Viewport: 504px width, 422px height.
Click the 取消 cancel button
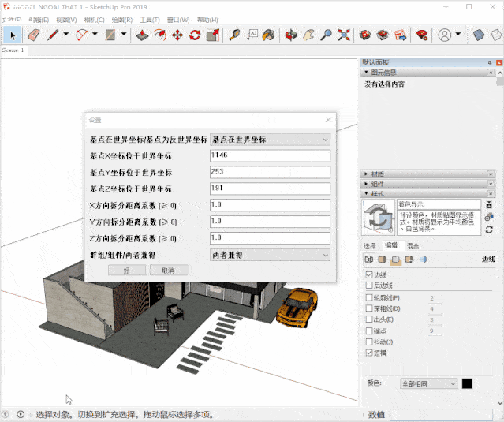tap(169, 271)
